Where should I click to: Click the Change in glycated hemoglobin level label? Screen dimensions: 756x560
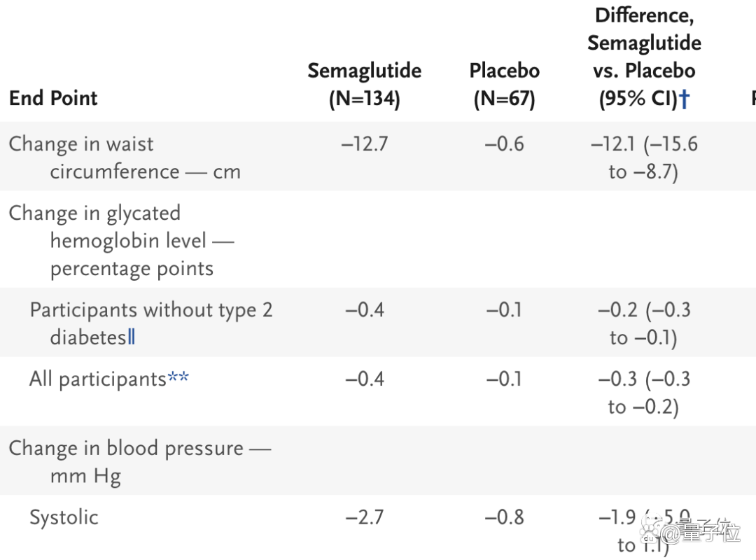(x=122, y=240)
